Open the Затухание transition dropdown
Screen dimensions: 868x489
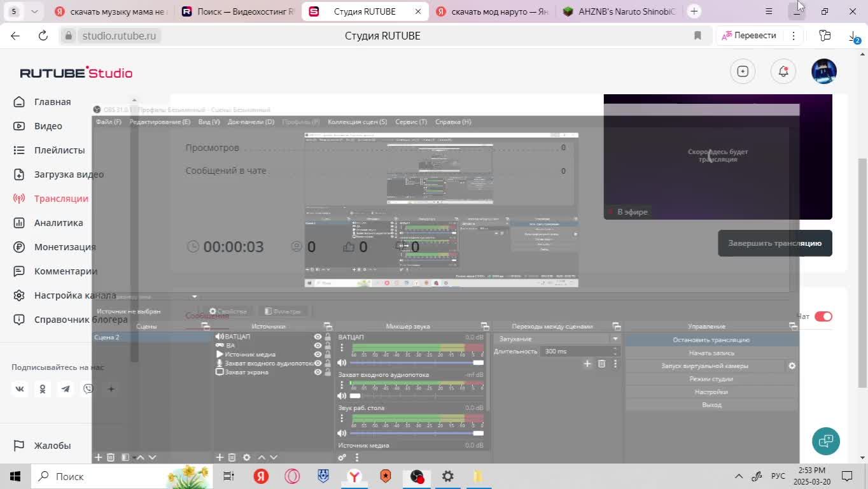click(557, 339)
